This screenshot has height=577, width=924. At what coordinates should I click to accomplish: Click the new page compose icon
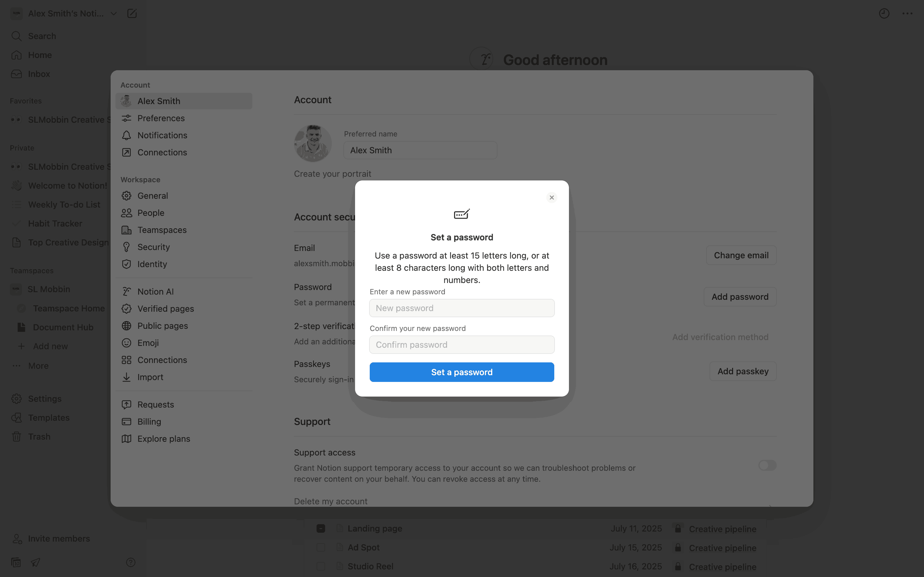pyautogui.click(x=132, y=14)
